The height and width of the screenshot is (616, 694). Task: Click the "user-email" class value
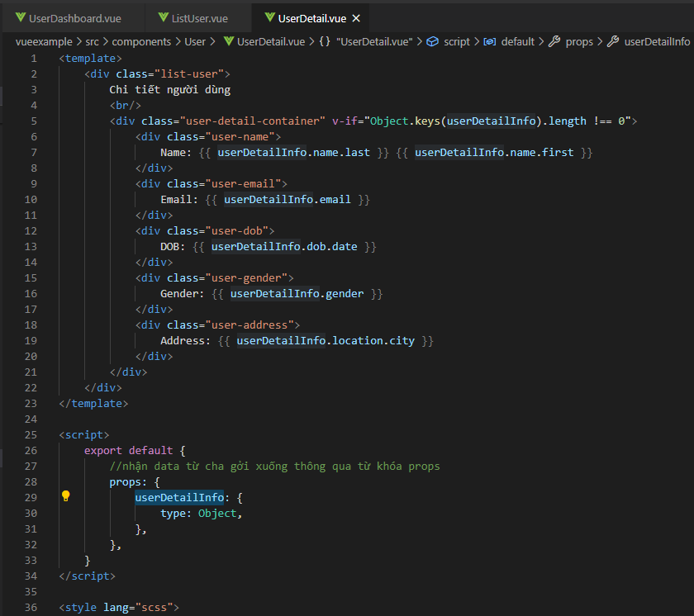point(243,184)
